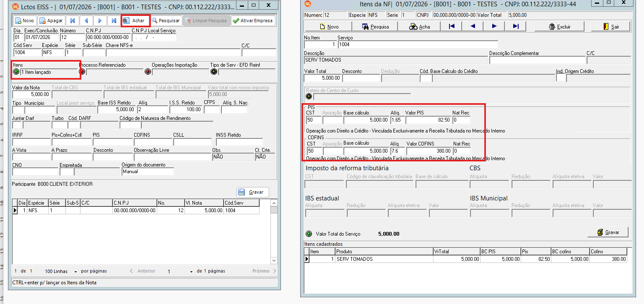Screen dimensions: 644x304
Task: Click Ativar Empresa button
Action: coord(253,21)
